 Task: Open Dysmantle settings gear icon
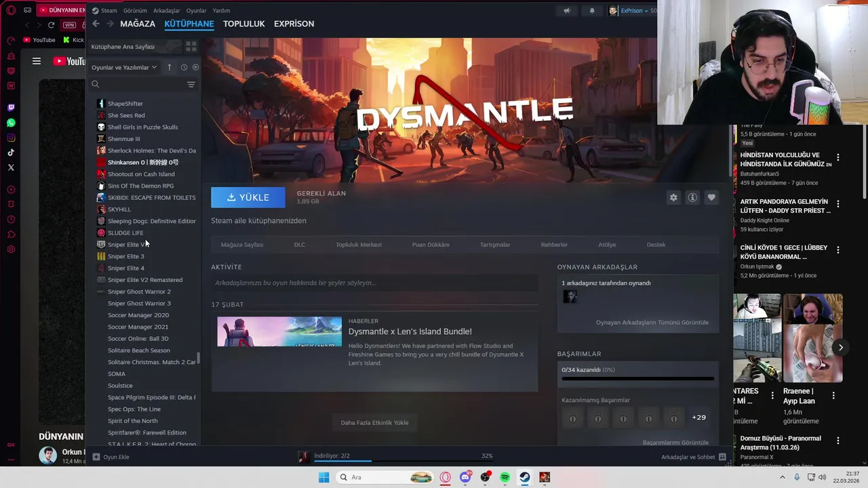(673, 197)
